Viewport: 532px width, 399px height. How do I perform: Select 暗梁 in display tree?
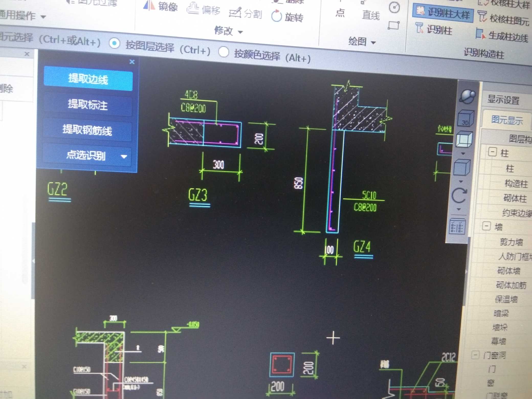(x=501, y=313)
